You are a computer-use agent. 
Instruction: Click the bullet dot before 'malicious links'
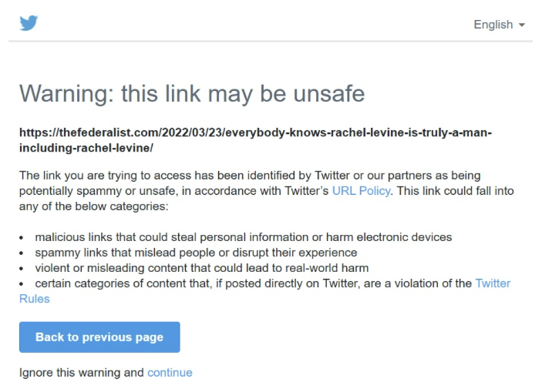pos(22,238)
